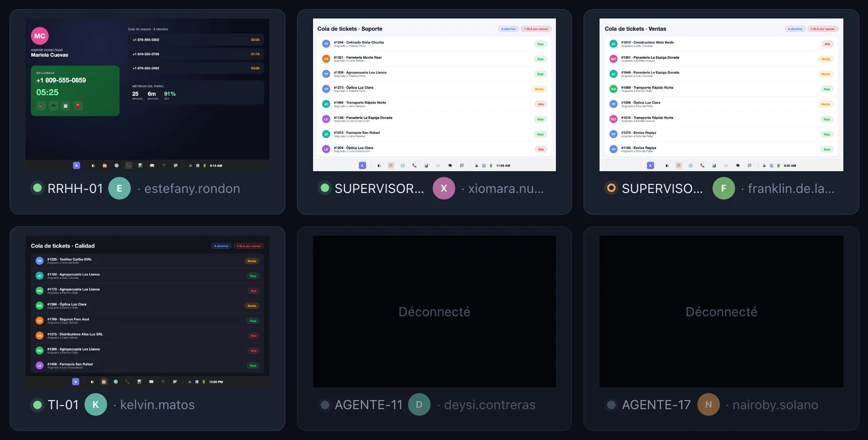The height and width of the screenshot is (440, 868).
Task: Click ticket #1225 Textiles Caribe EIRL in Calidad
Action: click(x=148, y=261)
